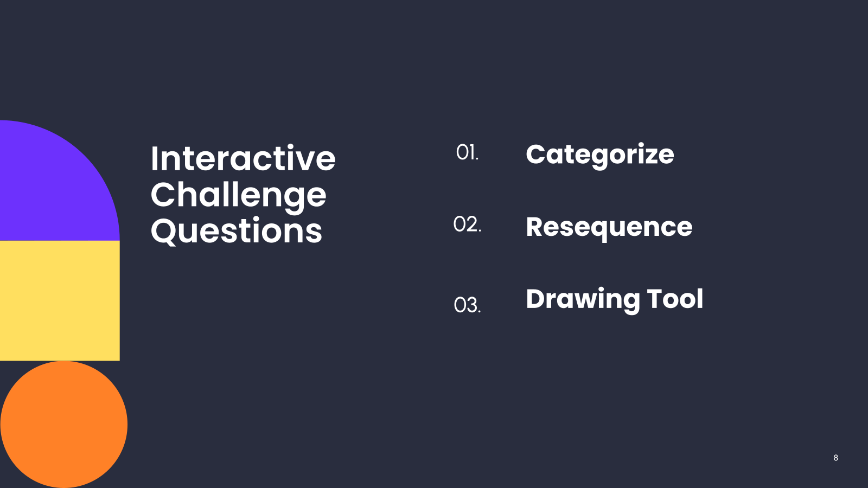
Task: Click the Resequence heading
Action: pyautogui.click(x=609, y=227)
